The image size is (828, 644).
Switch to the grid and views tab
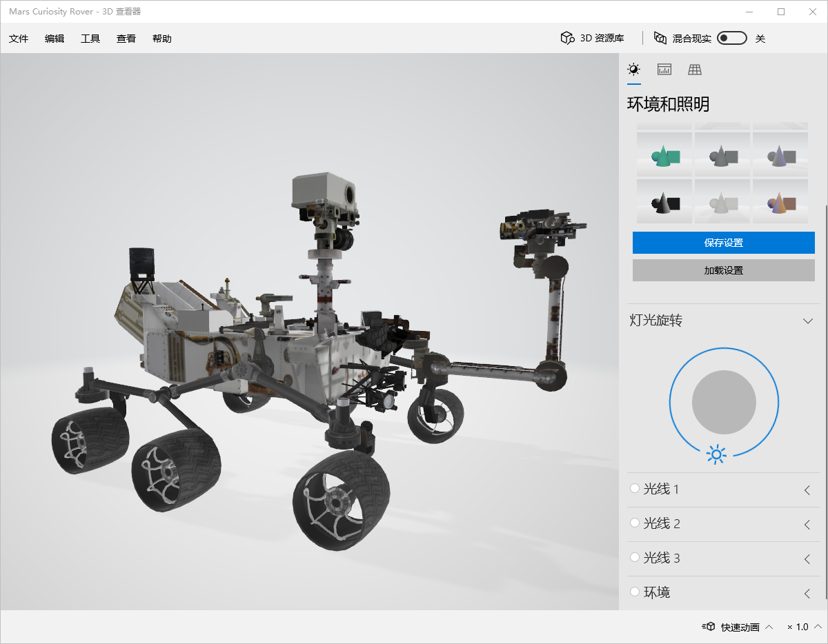[695, 69]
